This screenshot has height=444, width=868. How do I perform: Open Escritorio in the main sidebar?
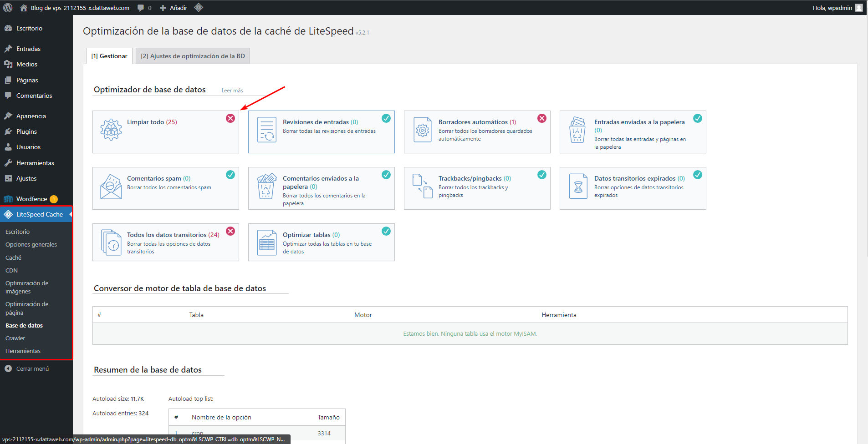pos(29,28)
